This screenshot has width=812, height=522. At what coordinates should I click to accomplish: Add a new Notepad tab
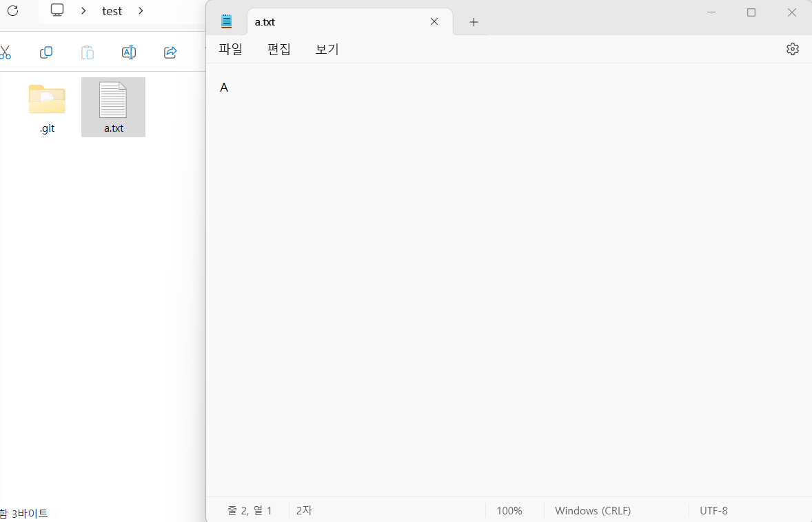point(474,22)
